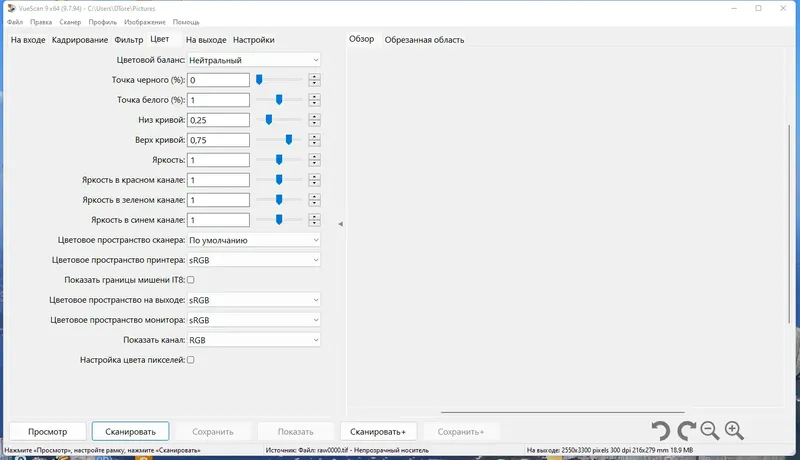This screenshot has width=800, height=460.
Task: Click the Сохранить button
Action: coord(213,431)
